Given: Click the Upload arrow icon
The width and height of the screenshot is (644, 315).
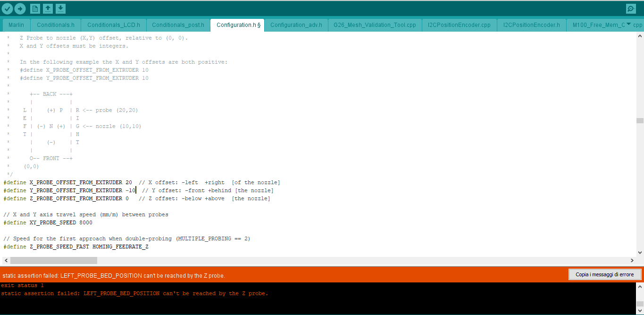Looking at the screenshot, I should 20,9.
